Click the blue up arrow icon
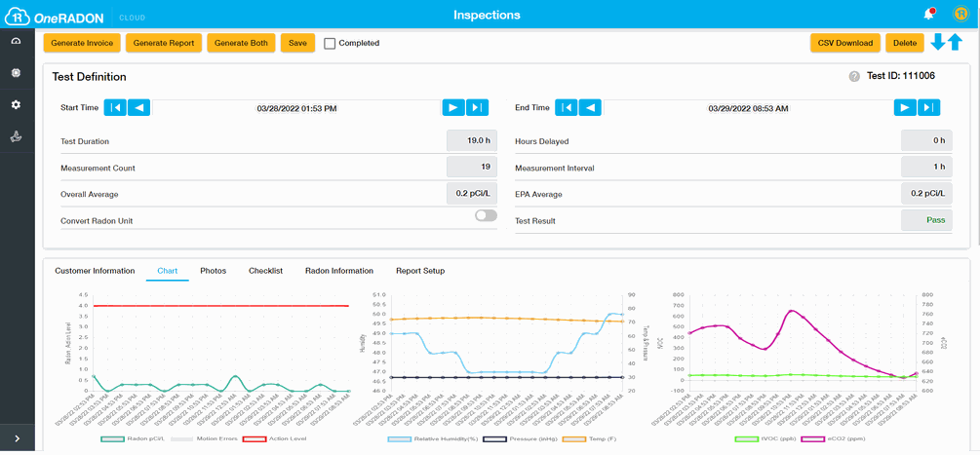This screenshot has height=455, width=980. 955,42
